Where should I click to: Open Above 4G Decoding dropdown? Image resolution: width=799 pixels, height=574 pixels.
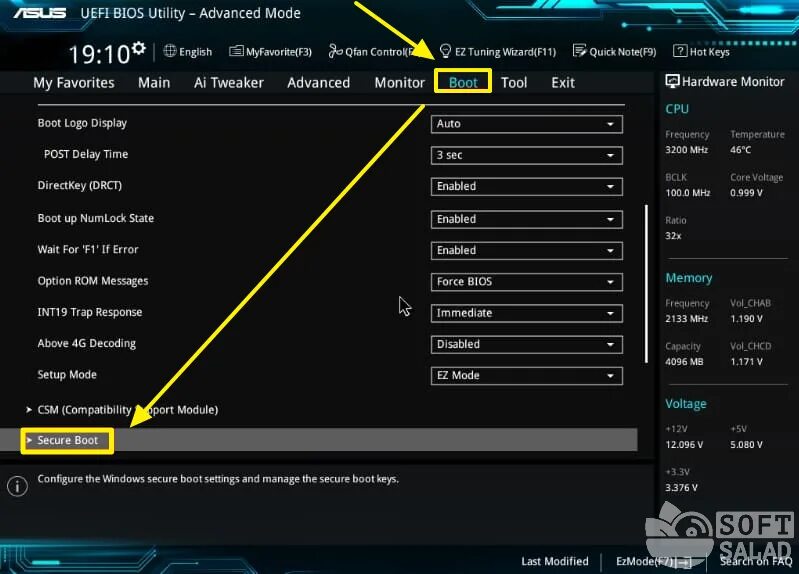[526, 344]
